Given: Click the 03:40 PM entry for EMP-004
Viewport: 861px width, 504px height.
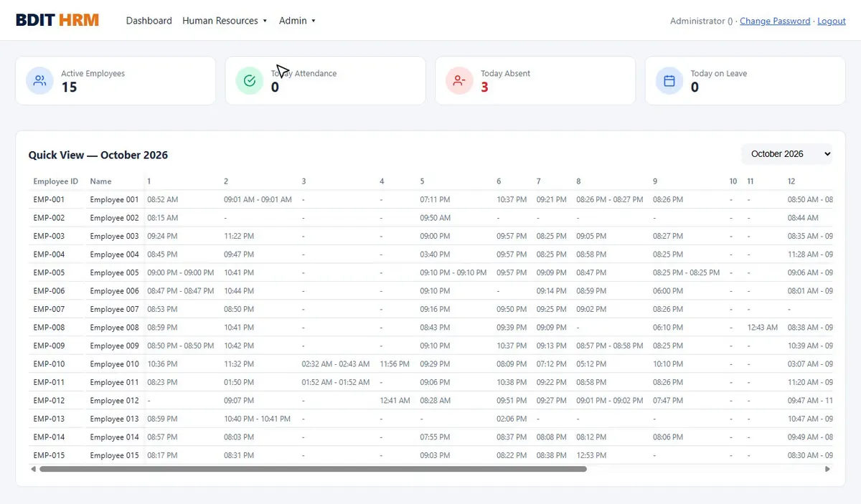Looking at the screenshot, I should (x=436, y=255).
